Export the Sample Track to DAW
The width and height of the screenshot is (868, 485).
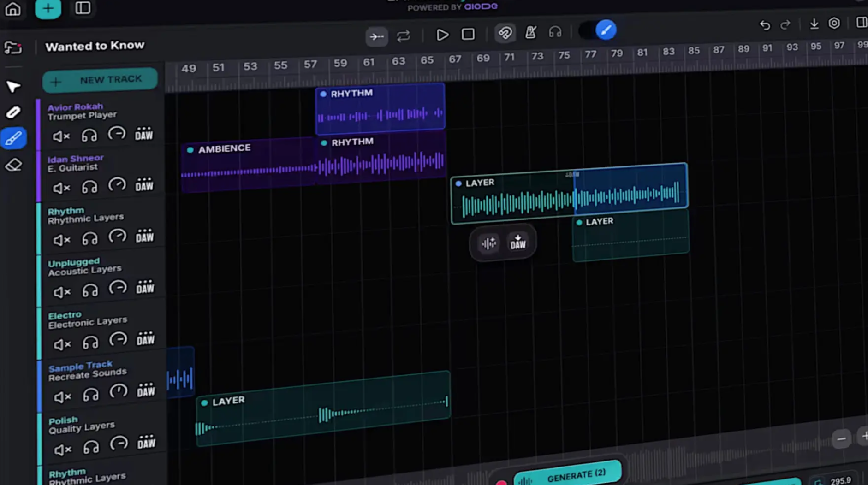coord(146,391)
